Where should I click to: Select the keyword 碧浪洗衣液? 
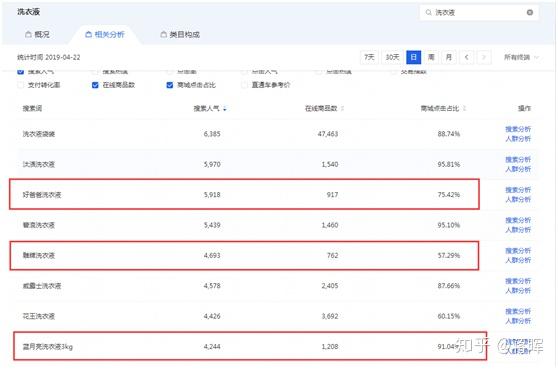(x=39, y=225)
